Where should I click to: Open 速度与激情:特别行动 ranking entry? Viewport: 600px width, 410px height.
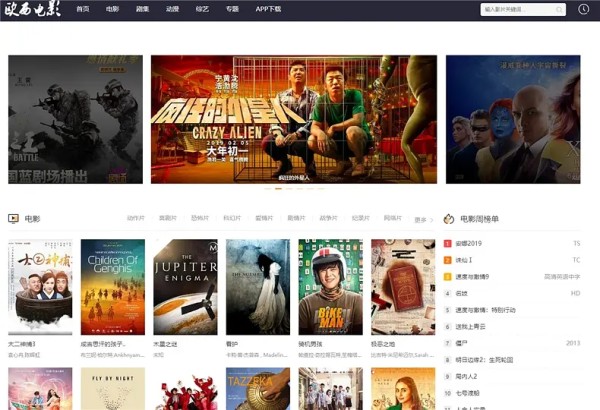[x=485, y=310]
